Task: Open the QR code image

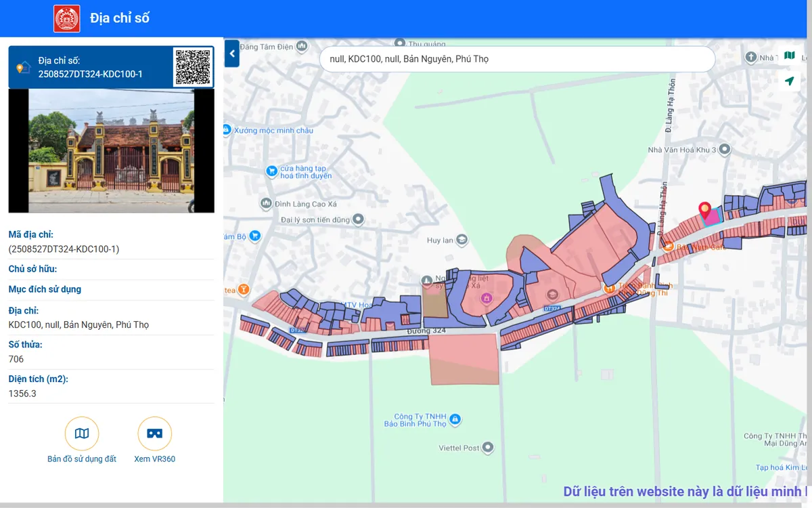Action: click(192, 67)
